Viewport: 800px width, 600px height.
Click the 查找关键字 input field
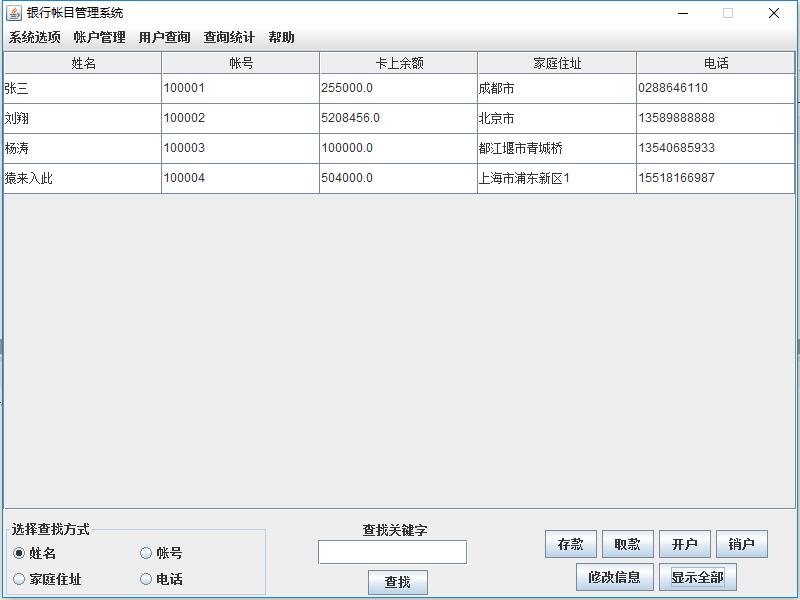(x=393, y=551)
